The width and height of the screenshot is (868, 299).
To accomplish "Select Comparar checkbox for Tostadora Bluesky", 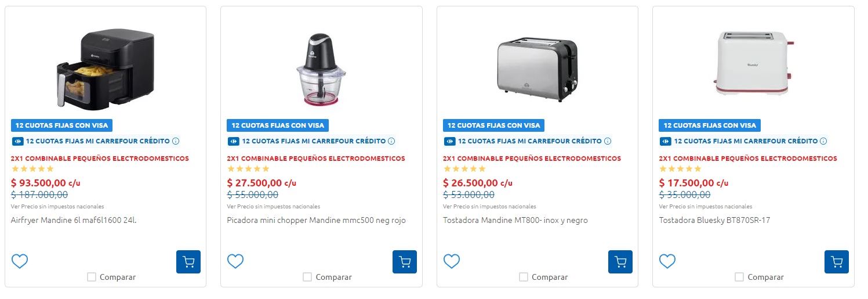I will 739,277.
